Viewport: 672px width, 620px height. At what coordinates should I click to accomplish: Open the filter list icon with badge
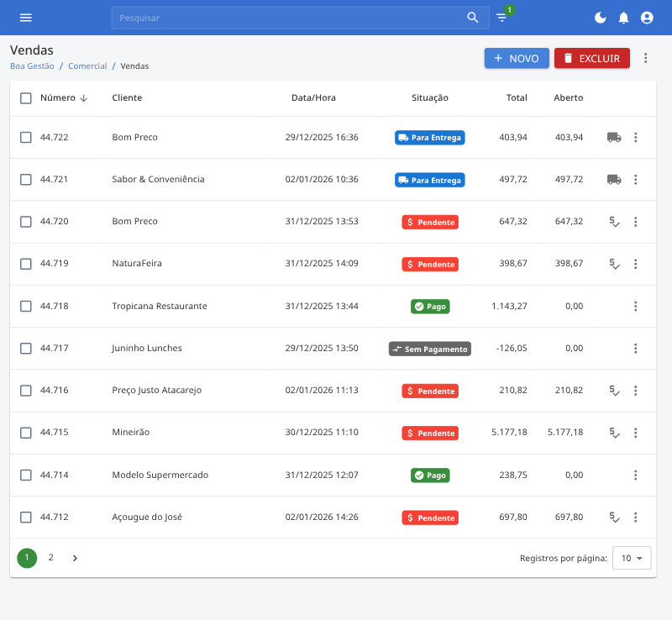501,18
